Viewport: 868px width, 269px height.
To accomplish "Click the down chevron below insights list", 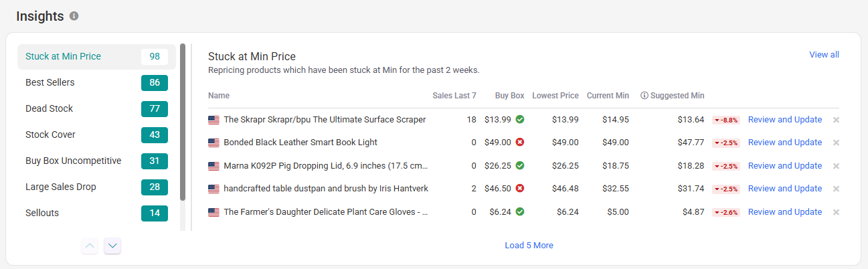I will coord(112,246).
